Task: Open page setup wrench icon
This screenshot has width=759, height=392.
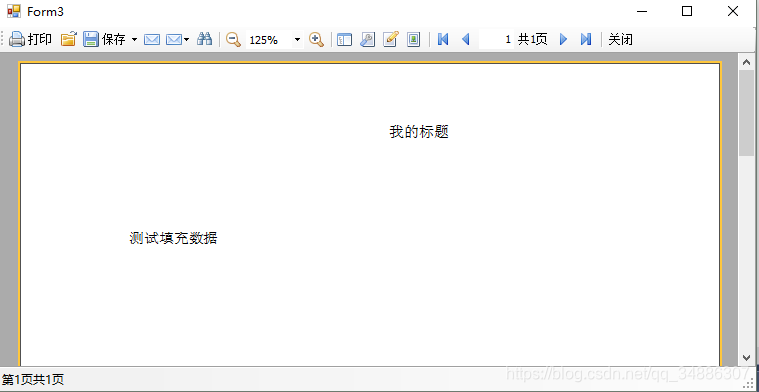Action: 367,39
